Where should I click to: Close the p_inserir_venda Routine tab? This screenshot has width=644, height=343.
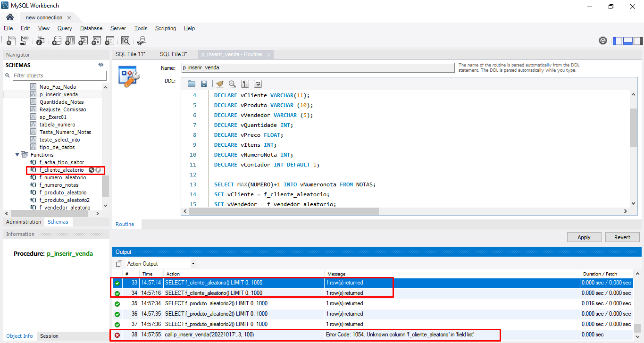[269, 55]
